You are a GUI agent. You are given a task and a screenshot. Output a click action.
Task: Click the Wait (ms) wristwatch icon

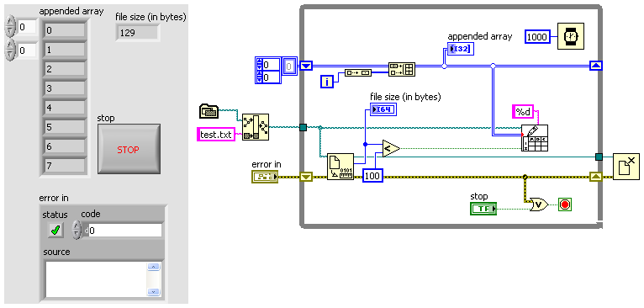pyautogui.click(x=571, y=36)
